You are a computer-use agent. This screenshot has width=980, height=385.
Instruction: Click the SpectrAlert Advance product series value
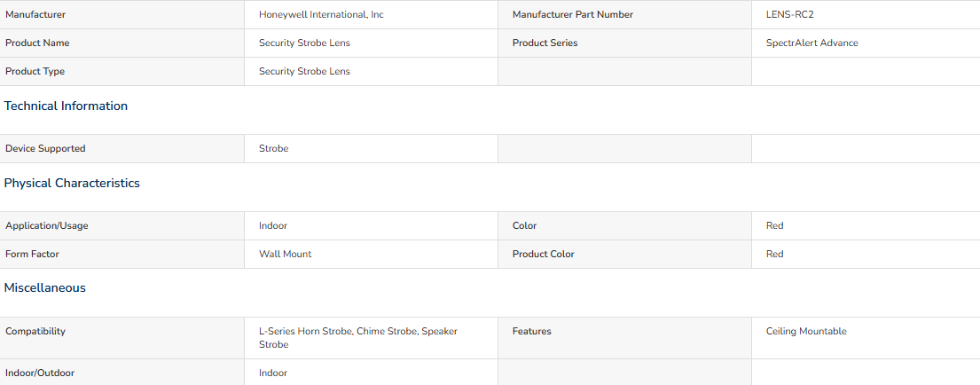tap(811, 43)
